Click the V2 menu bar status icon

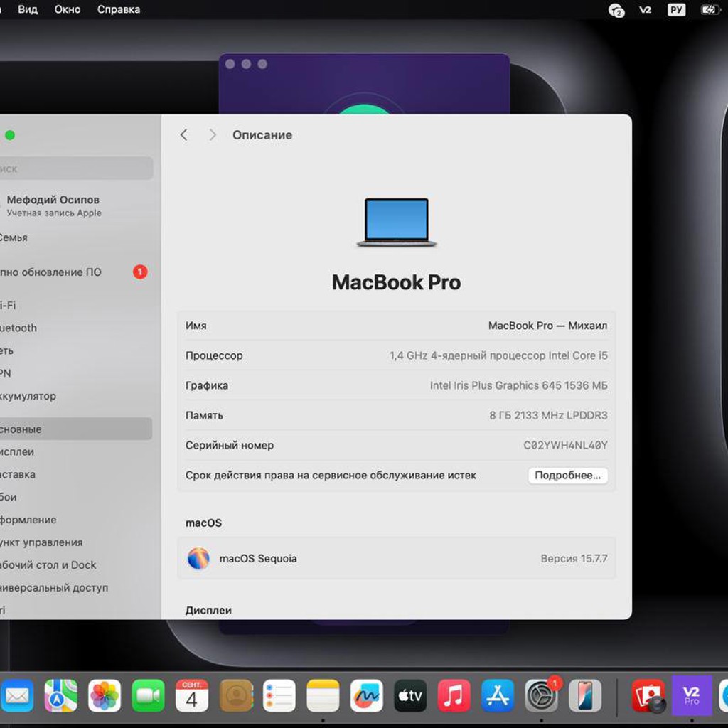[x=646, y=9]
